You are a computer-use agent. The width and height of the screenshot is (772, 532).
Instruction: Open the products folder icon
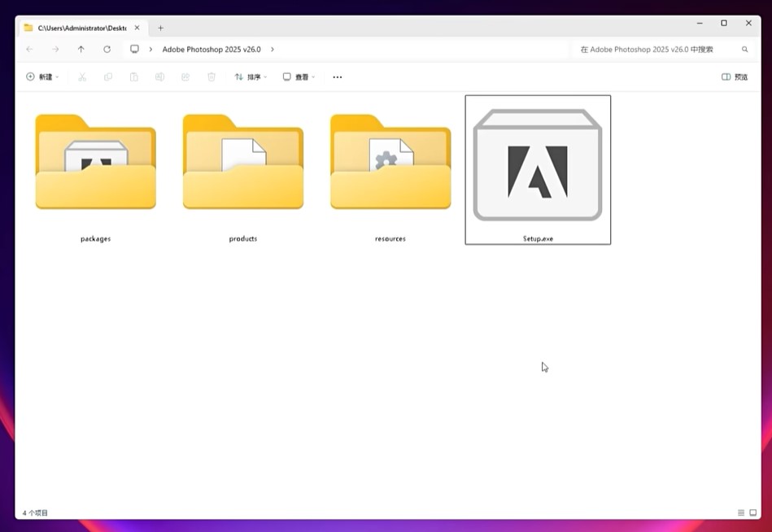(243, 161)
